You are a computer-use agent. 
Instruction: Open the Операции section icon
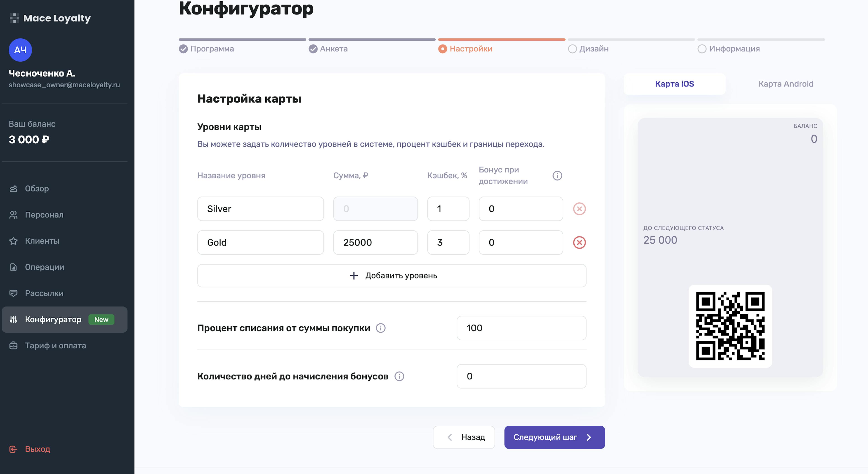click(14, 267)
